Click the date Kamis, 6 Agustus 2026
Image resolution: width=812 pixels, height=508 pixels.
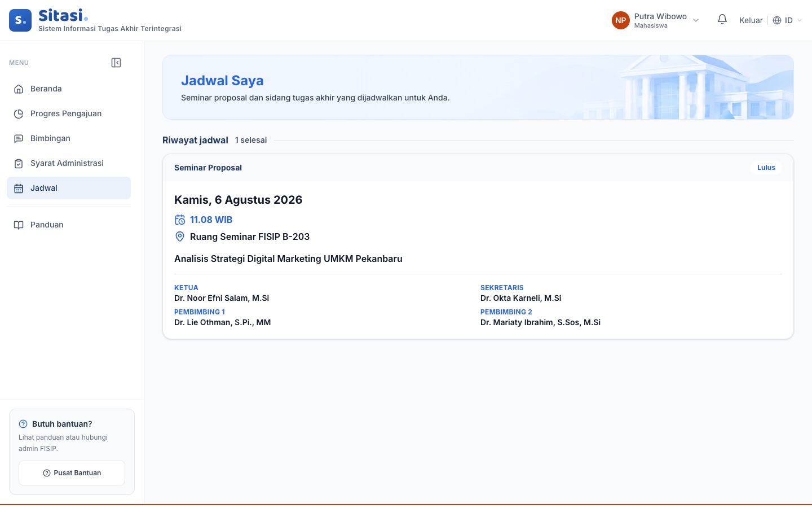click(x=238, y=200)
